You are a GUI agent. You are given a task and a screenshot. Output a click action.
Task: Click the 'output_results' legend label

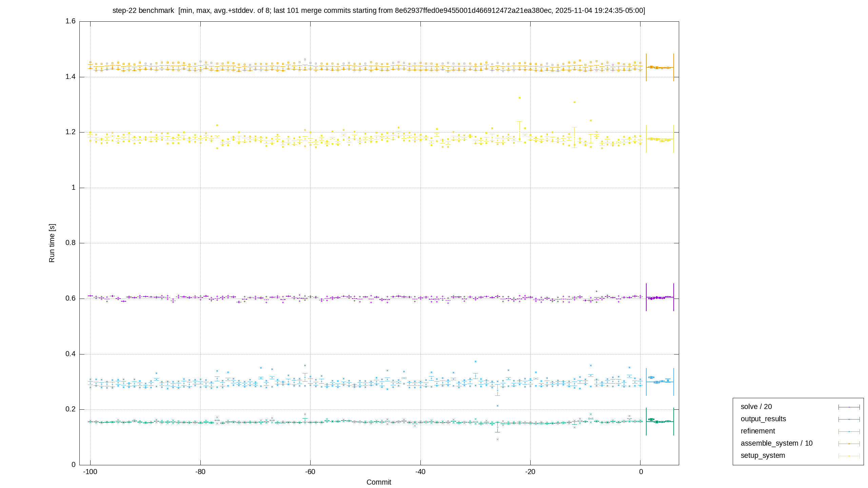tap(763, 419)
